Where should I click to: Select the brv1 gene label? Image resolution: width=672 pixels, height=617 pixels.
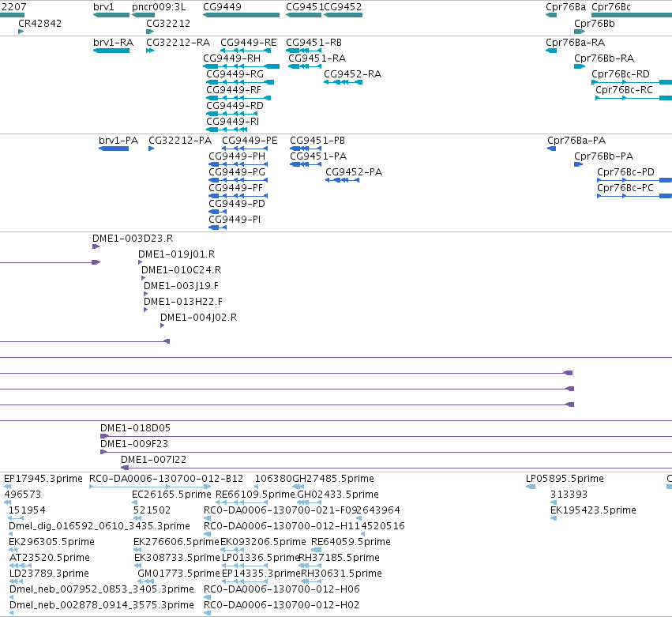[x=103, y=7]
